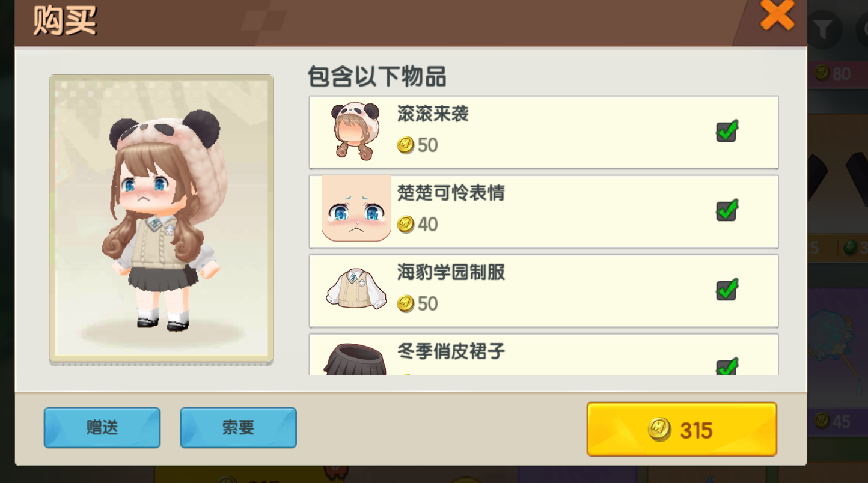The image size is (868, 483).
Task: Click the panda hood hairstyle icon
Action: coord(356,132)
